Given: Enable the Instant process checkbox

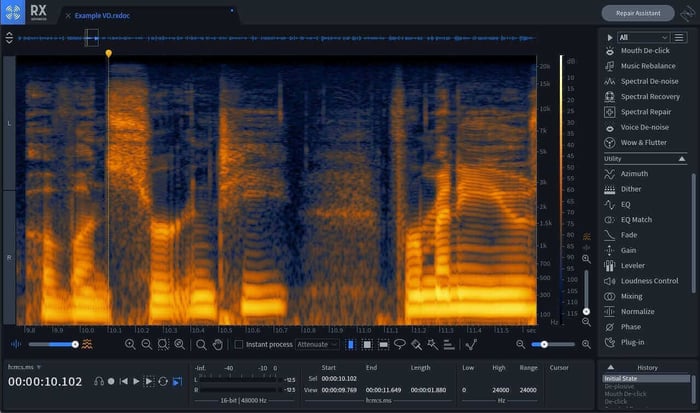Looking at the screenshot, I should click(x=239, y=344).
